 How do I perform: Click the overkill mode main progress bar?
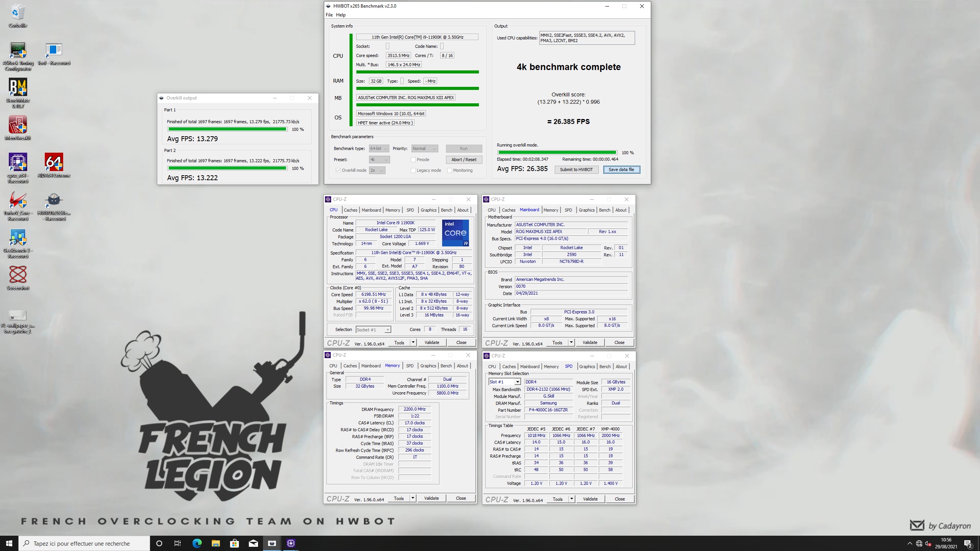(x=557, y=153)
